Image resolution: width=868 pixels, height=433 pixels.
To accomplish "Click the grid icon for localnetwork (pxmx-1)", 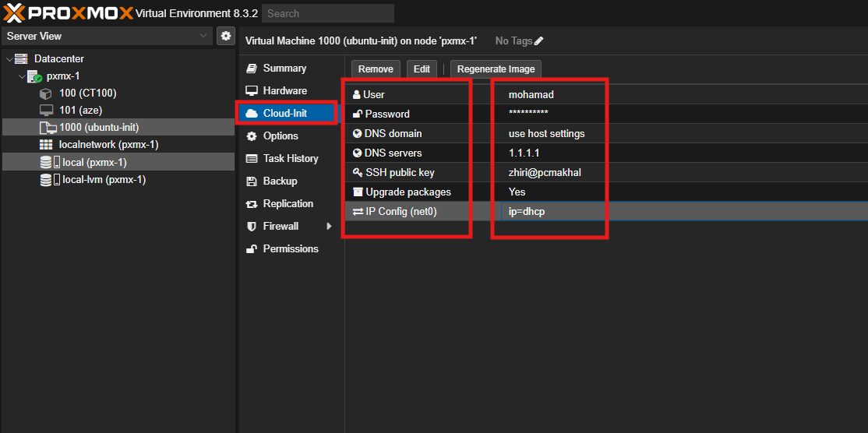I will pos(46,145).
